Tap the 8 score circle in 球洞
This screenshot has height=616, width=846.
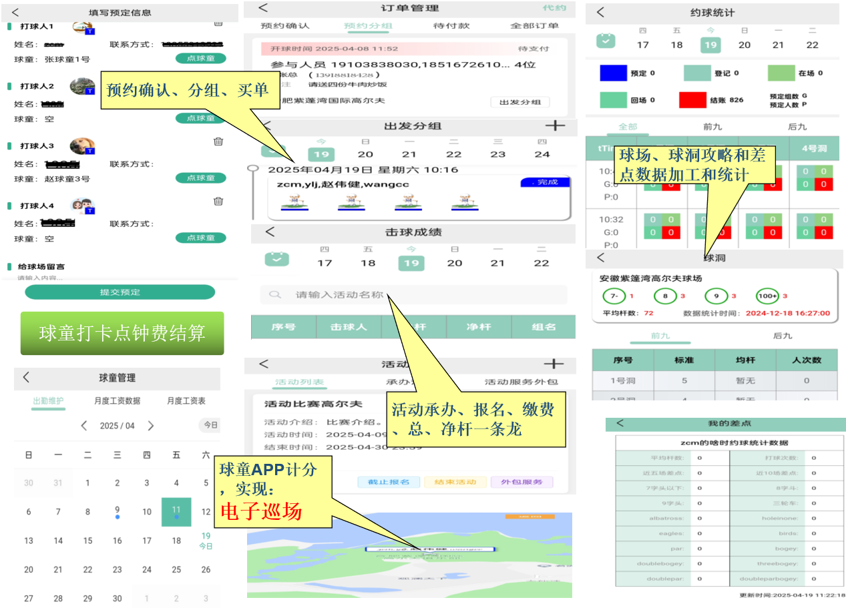coord(665,296)
